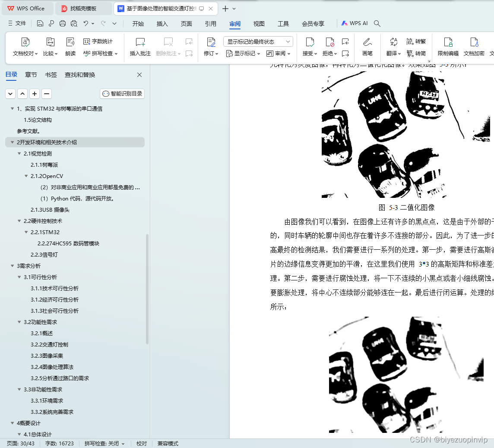Click the print preview icon
This screenshot has height=448, width=494.
(x=74, y=23)
